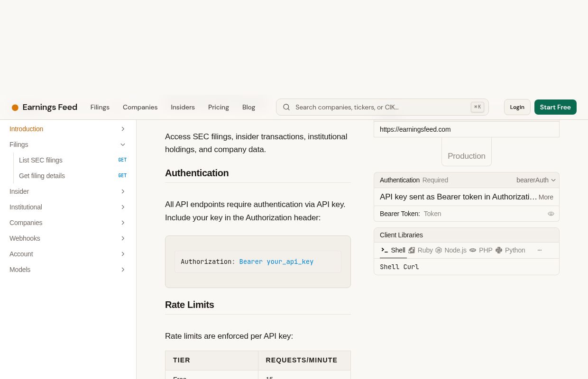
Task: Click the Authentication section heading
Action: click(197, 173)
